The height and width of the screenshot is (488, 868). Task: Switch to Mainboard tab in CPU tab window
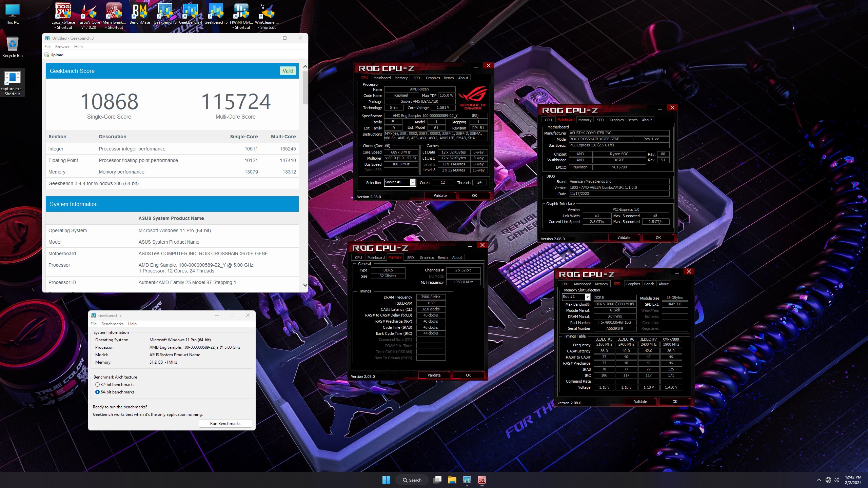pos(382,78)
